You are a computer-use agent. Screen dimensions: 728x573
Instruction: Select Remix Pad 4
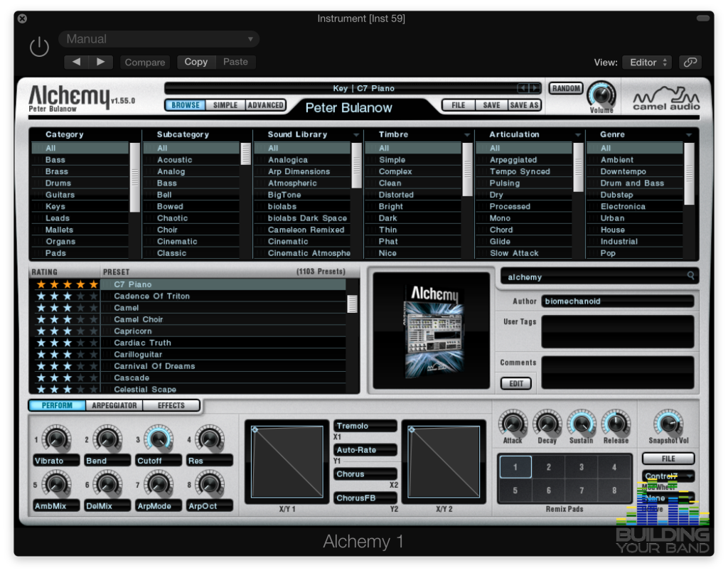[614, 466]
